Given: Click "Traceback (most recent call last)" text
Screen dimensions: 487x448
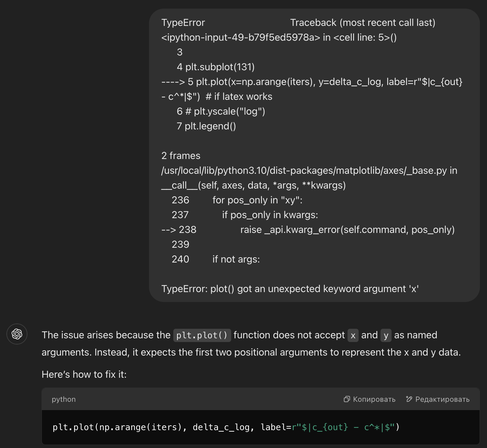Looking at the screenshot, I should pos(362,23).
